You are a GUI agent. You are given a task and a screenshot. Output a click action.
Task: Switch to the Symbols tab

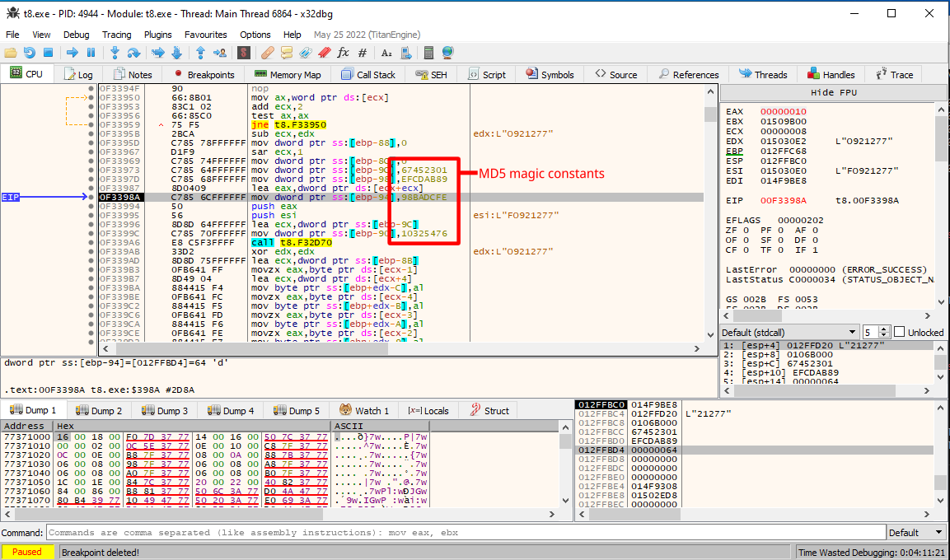[x=550, y=74]
